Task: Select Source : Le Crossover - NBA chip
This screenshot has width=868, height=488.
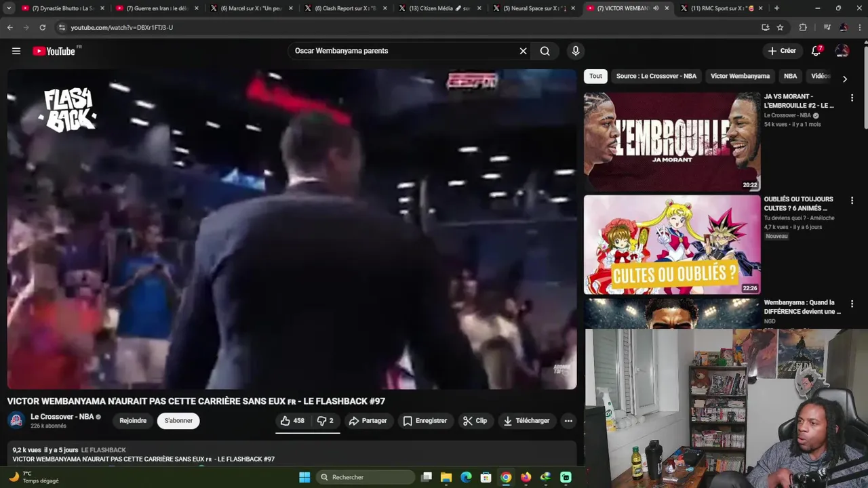Action: (656, 76)
